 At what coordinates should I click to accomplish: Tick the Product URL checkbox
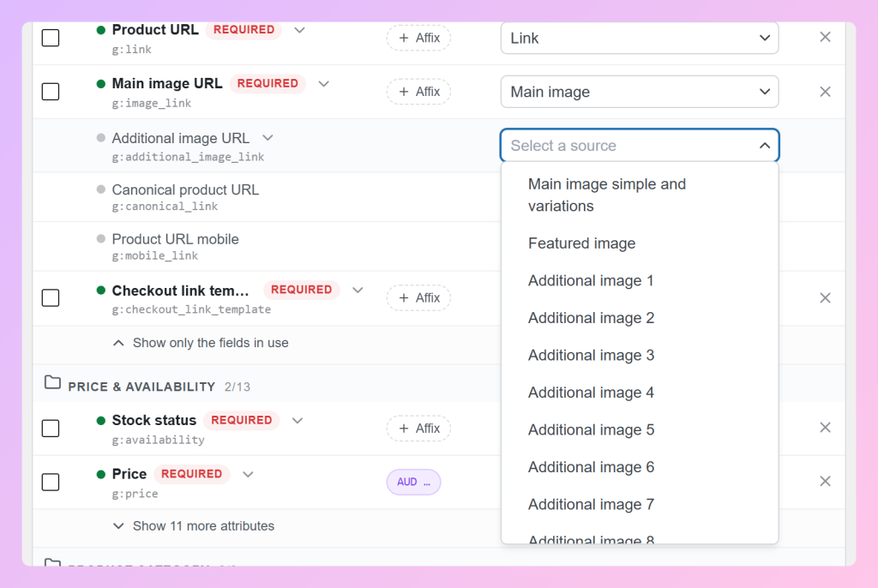[51, 38]
